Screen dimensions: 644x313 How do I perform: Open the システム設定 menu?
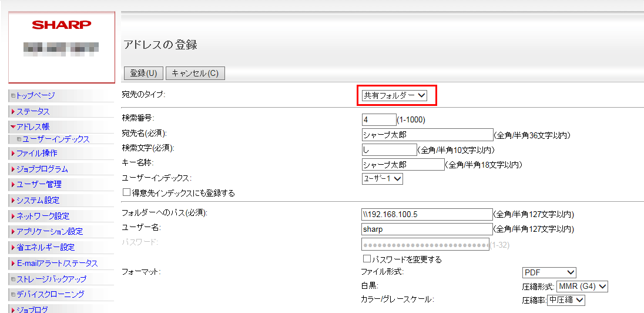pos(38,200)
